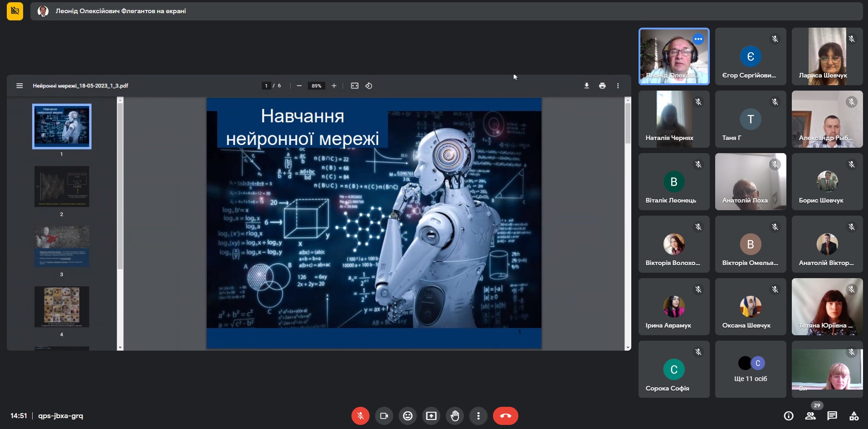Open the emoji reactions picker
Image resolution: width=868 pixels, height=429 pixels.
pyautogui.click(x=408, y=416)
